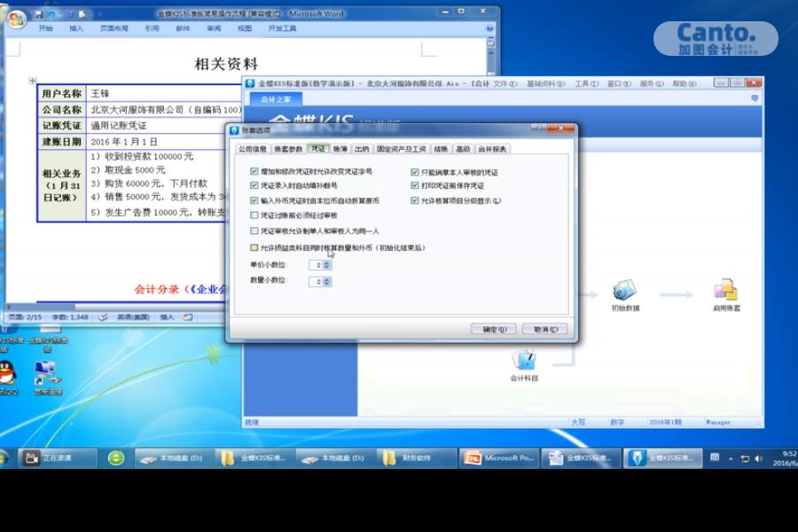Switch to the 账簿 tab in 账套选项
Viewport: 798px width, 532px height.
[x=342, y=149]
